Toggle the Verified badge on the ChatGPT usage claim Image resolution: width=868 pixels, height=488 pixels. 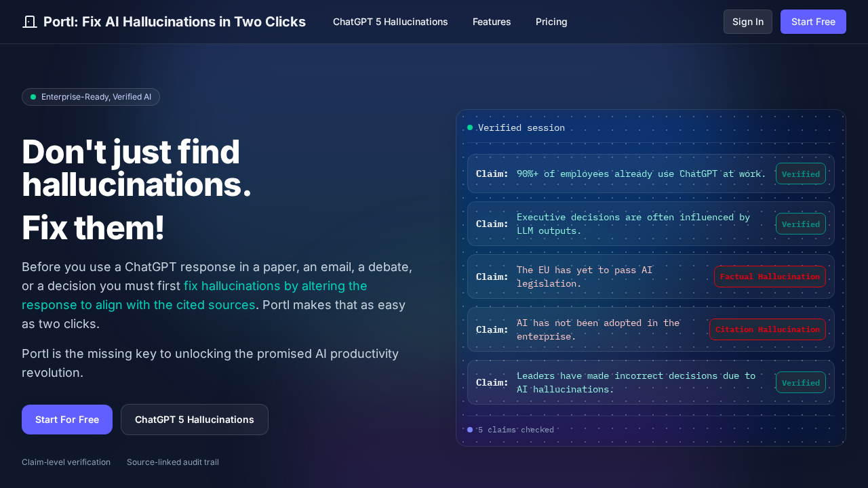pyautogui.click(x=801, y=174)
